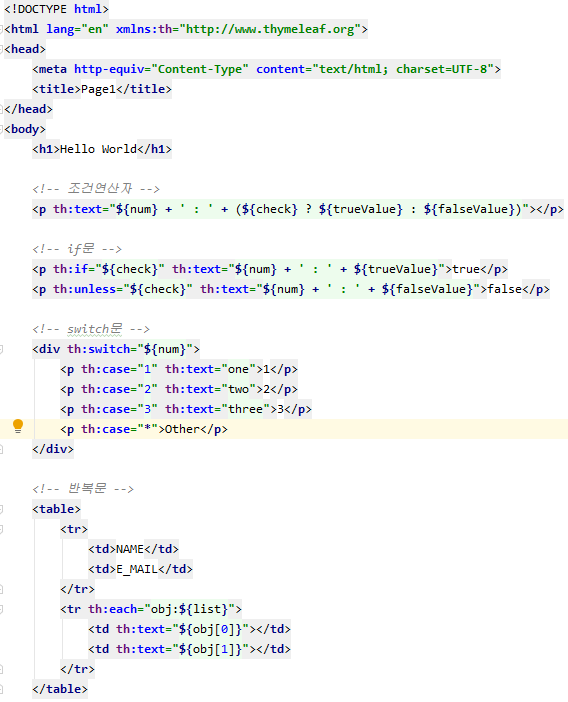The height and width of the screenshot is (702, 568).
Task: Click the plain <tr> tag above NAME
Action: [x=74, y=529]
